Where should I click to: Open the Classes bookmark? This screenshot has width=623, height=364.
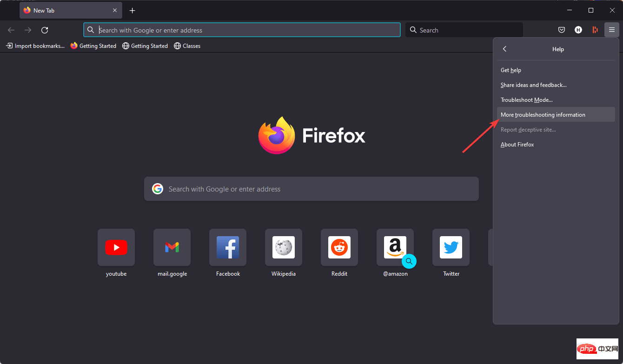[x=187, y=46]
